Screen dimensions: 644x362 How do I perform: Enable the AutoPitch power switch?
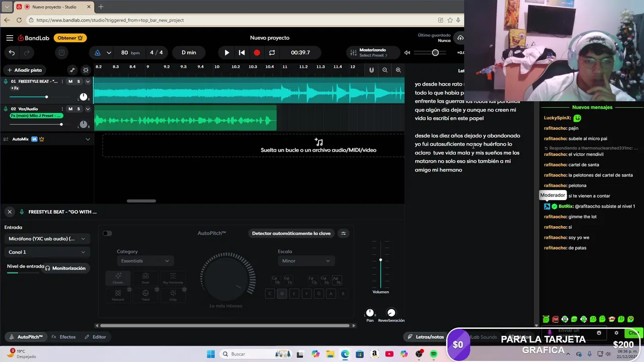[x=107, y=233]
